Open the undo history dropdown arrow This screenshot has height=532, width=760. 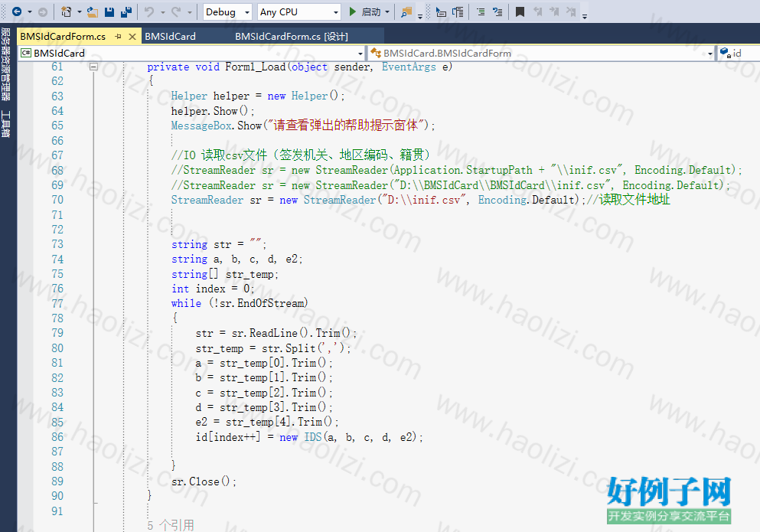click(162, 11)
